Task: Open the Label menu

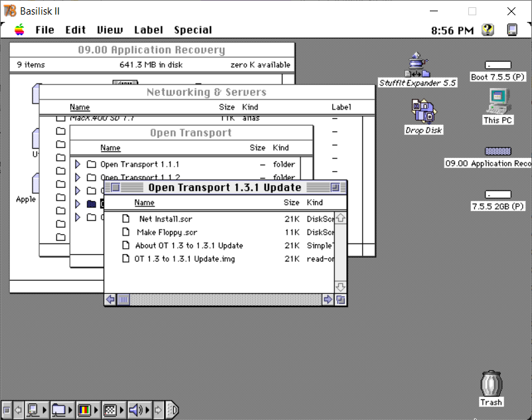Action: coord(149,30)
